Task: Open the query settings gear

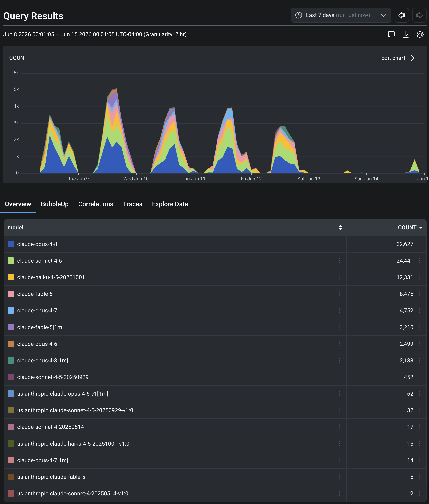Action: (x=420, y=34)
